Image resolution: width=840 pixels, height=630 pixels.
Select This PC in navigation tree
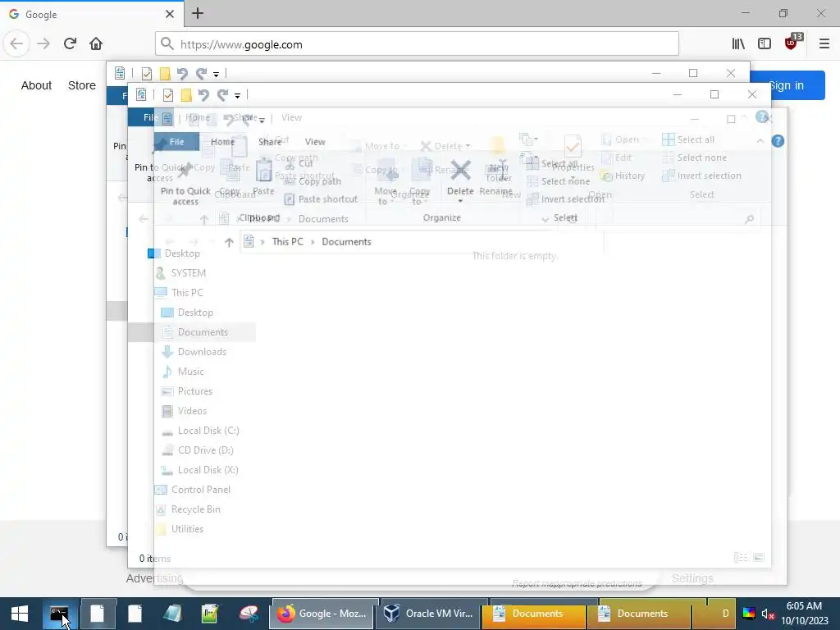tap(179, 293)
